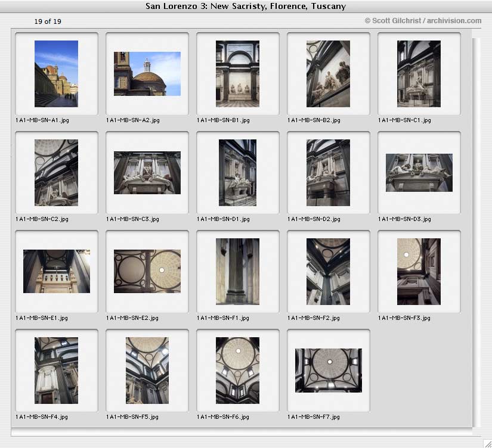Click the filename label 1A1-MB-SN-A2.jpg
The width and height of the screenshot is (492, 448).
[133, 120]
